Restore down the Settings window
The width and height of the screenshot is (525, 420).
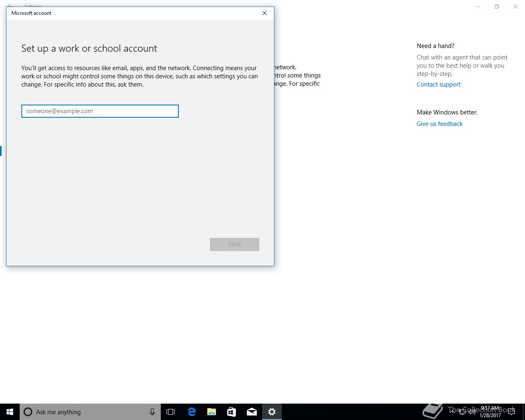[497, 7]
